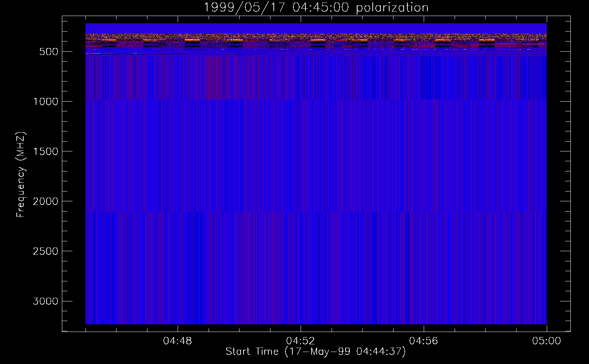589x364 pixels.
Task: Click the 2000 frequency tick label
Action: (x=46, y=201)
